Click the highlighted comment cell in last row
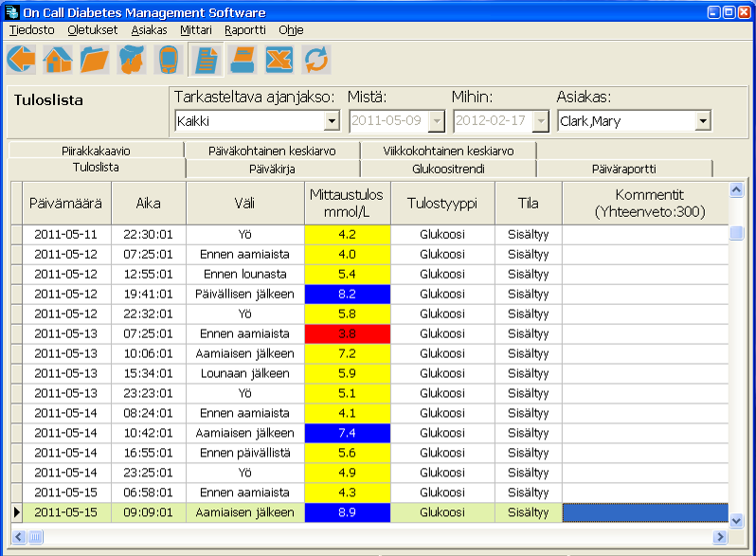The width and height of the screenshot is (756, 556). [x=645, y=512]
